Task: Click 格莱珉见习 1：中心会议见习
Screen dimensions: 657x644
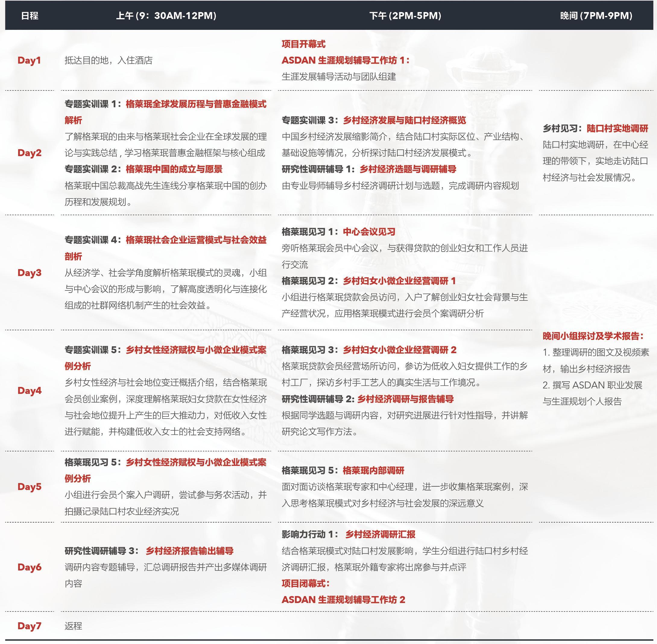Action: coord(339,232)
